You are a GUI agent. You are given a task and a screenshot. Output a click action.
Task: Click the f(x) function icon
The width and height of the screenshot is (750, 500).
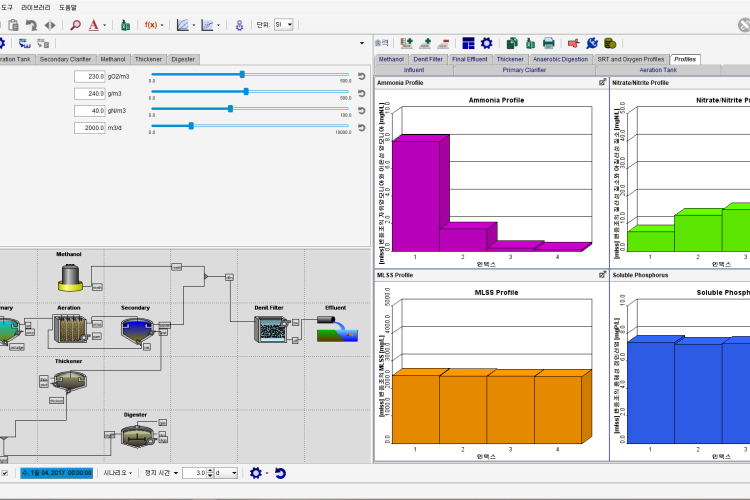151,25
